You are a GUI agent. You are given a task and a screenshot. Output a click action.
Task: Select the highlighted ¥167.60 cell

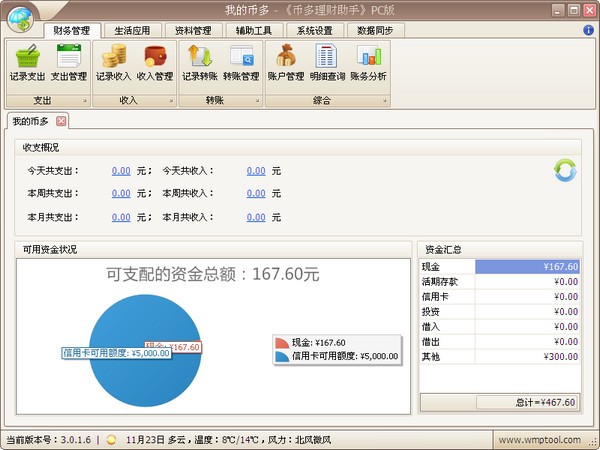(x=528, y=267)
